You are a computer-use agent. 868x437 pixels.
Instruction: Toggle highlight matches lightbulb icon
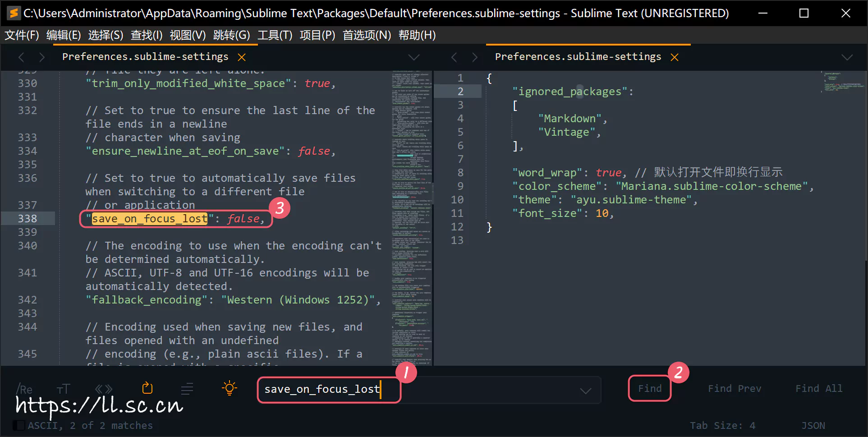pos(230,388)
